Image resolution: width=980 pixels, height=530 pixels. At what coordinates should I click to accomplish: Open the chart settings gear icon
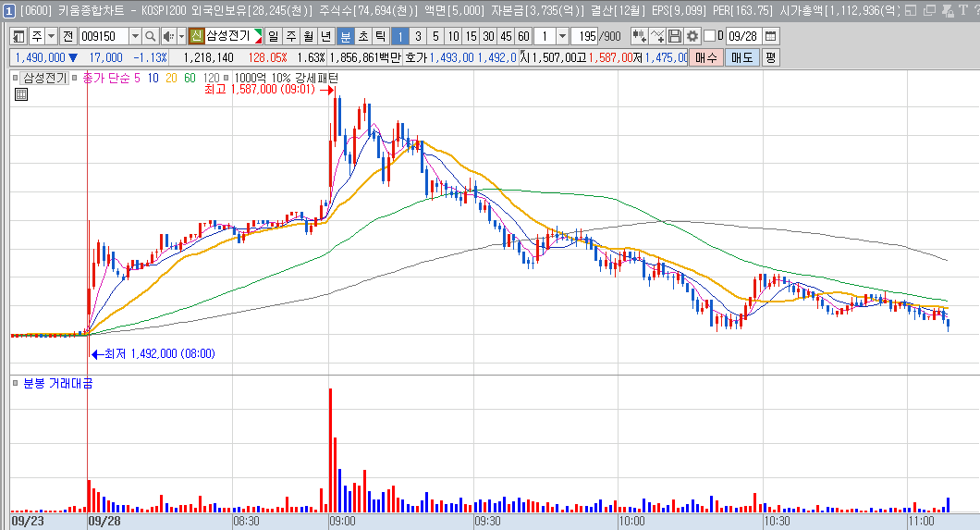(692, 36)
